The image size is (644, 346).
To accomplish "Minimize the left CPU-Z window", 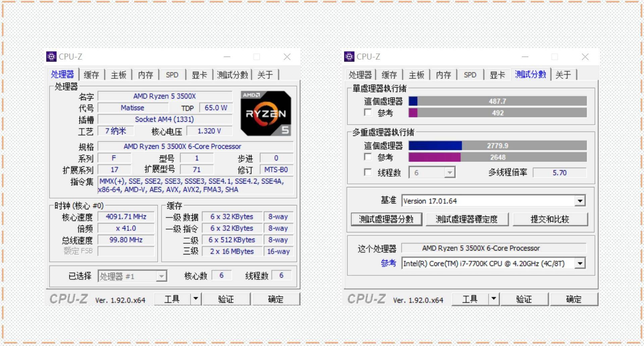I will 227,57.
